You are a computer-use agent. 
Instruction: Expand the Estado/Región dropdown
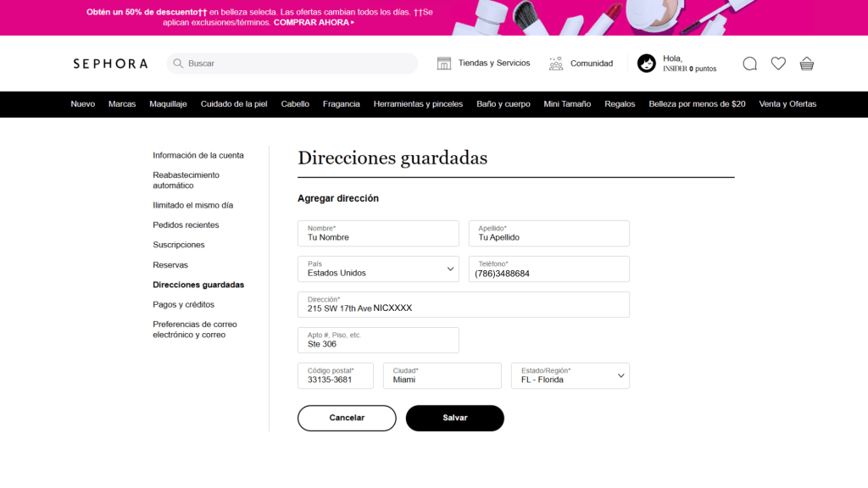(570, 375)
